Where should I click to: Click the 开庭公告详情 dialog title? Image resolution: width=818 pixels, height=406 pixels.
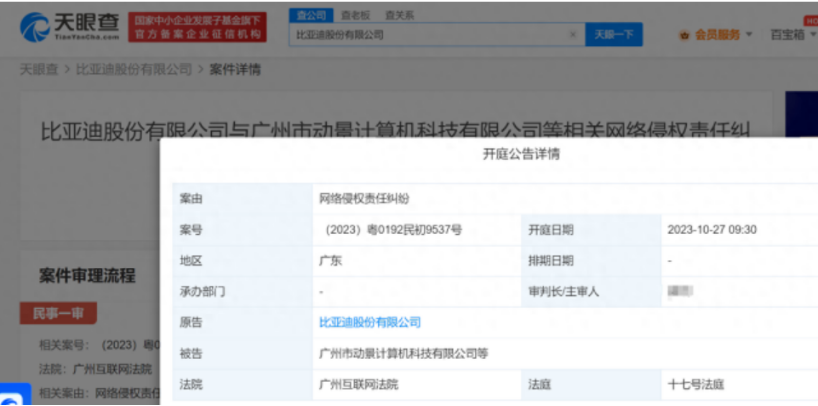(521, 154)
